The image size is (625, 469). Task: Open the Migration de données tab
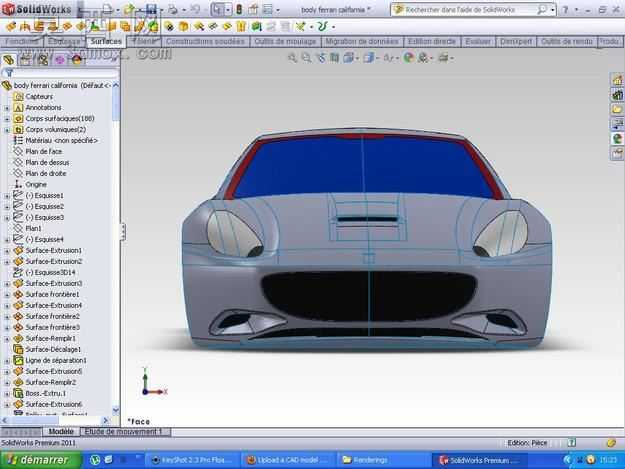pos(362,41)
